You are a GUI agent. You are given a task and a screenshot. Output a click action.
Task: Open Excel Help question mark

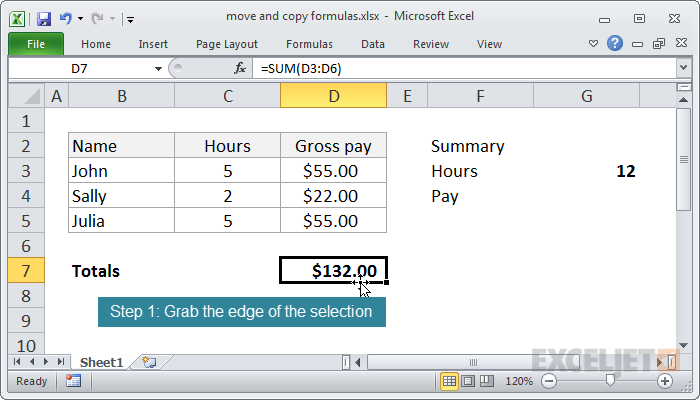(615, 43)
